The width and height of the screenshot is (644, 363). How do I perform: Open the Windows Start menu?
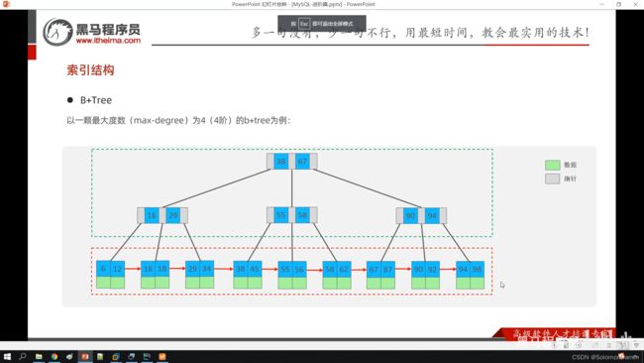[x=7, y=356]
